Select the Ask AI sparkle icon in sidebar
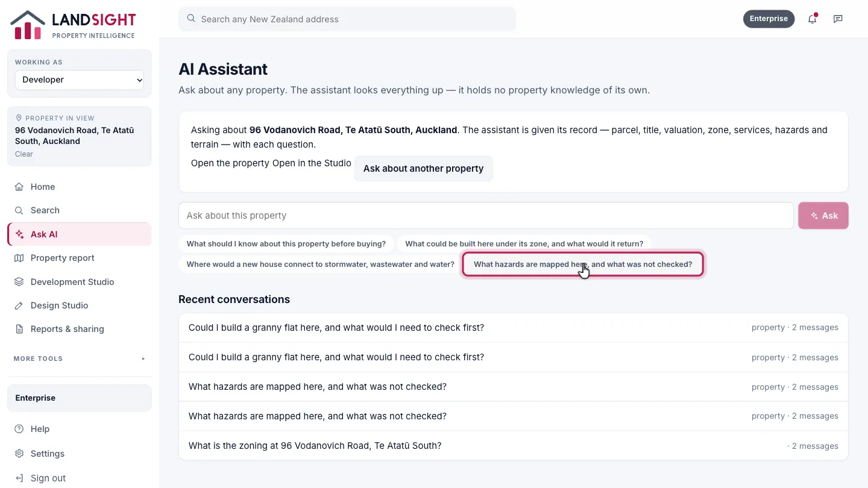 click(x=20, y=234)
